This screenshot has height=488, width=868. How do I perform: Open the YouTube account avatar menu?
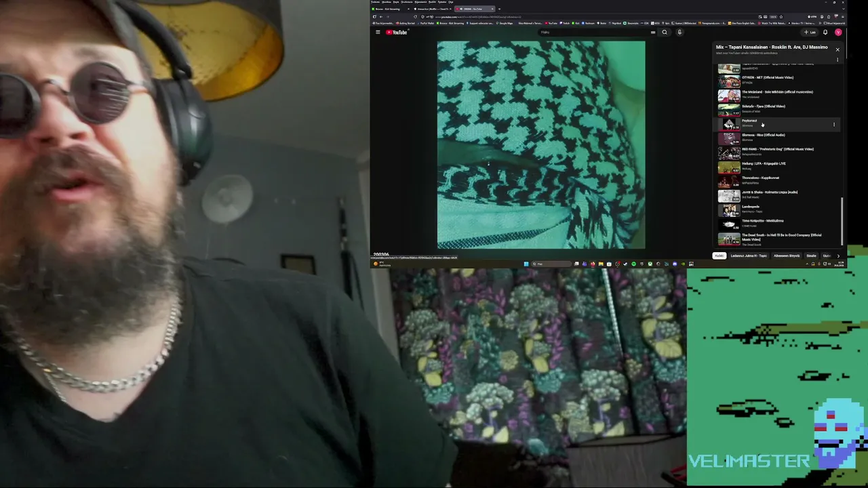pyautogui.click(x=838, y=32)
